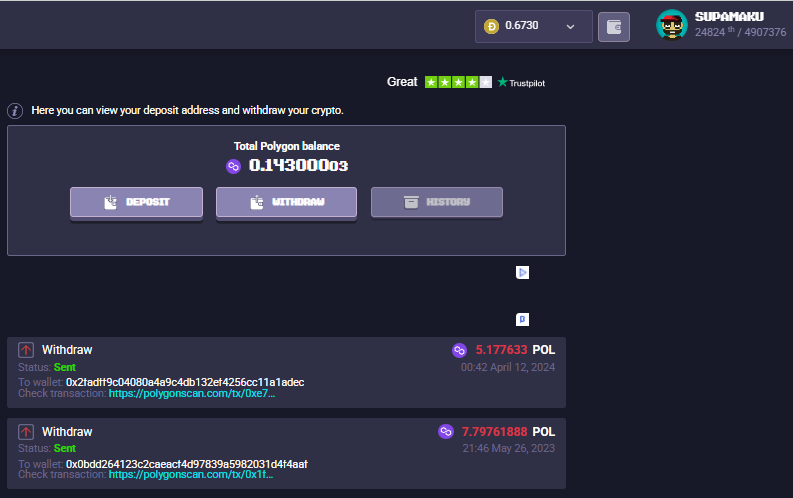Screen dimensions: 793x498
Task: Expand the 0.6730 currency balance dropdown
Action: click(534, 26)
